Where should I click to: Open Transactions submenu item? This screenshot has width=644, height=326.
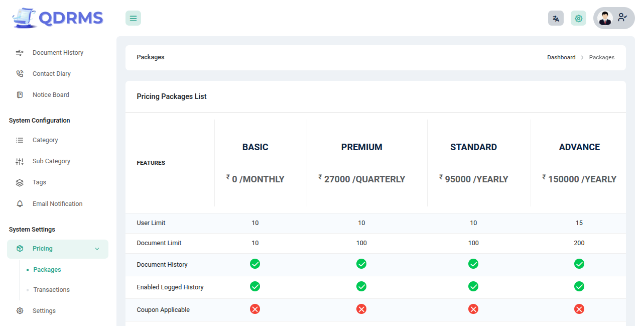pos(51,290)
